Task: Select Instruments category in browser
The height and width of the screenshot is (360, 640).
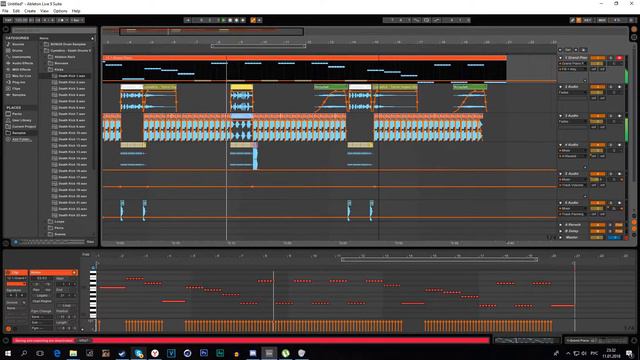Action: [21, 57]
